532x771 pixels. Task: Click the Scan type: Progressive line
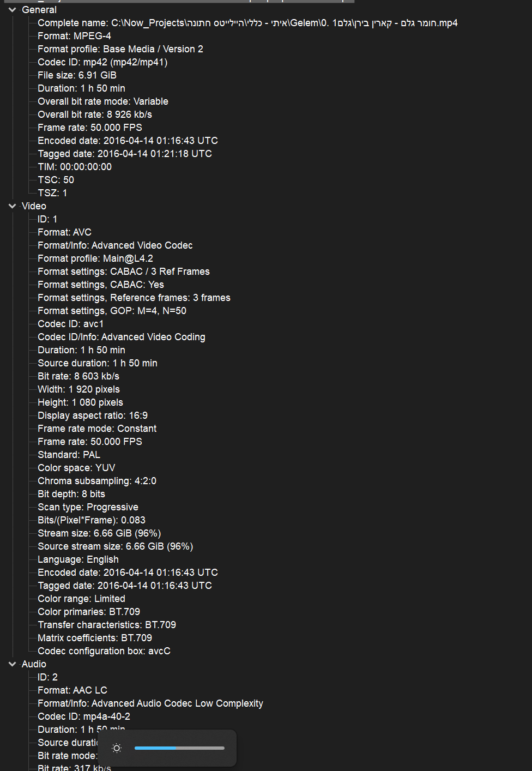click(x=88, y=507)
